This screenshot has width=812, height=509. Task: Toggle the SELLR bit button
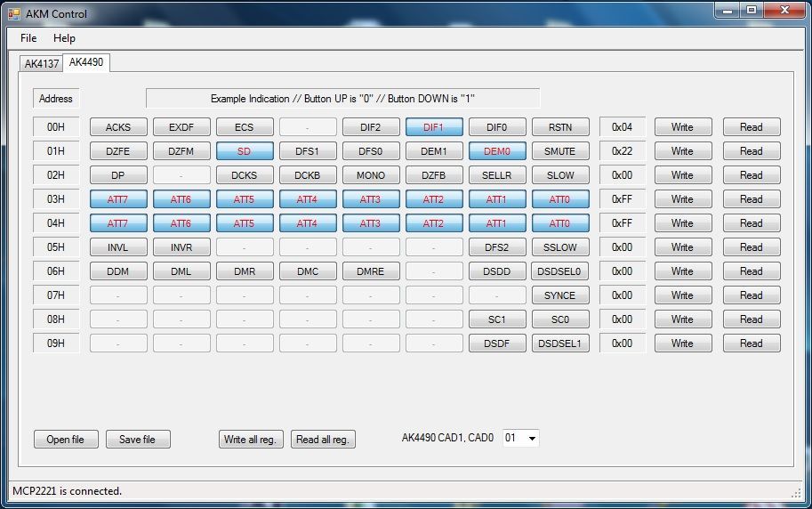tap(497, 175)
